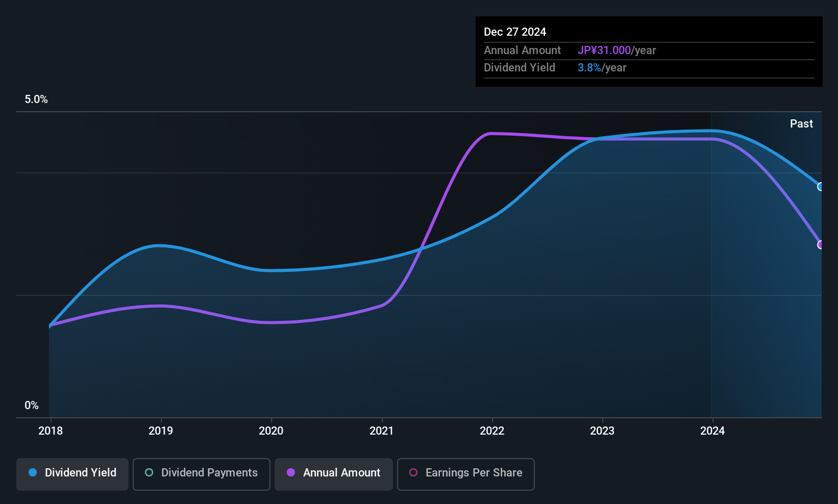Click the 2020 x-axis label
The height and width of the screenshot is (504, 838).
click(271, 431)
